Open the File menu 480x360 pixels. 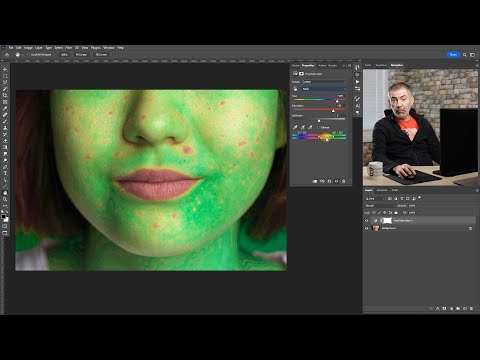coord(11,48)
